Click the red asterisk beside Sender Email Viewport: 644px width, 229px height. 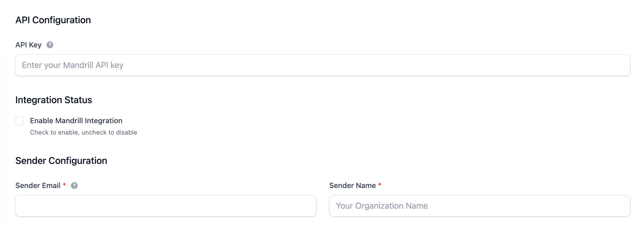click(64, 185)
